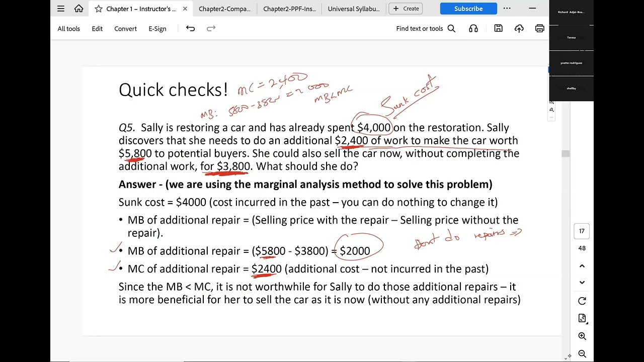Viewport: 644px width, 362px height.
Task: Click the $3,800 amount in the question
Action: [233, 166]
